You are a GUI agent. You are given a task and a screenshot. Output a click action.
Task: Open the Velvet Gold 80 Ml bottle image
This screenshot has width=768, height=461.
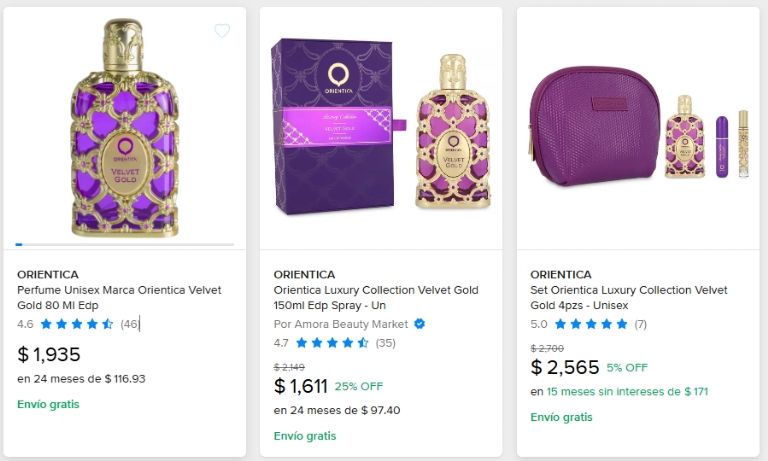click(125, 128)
